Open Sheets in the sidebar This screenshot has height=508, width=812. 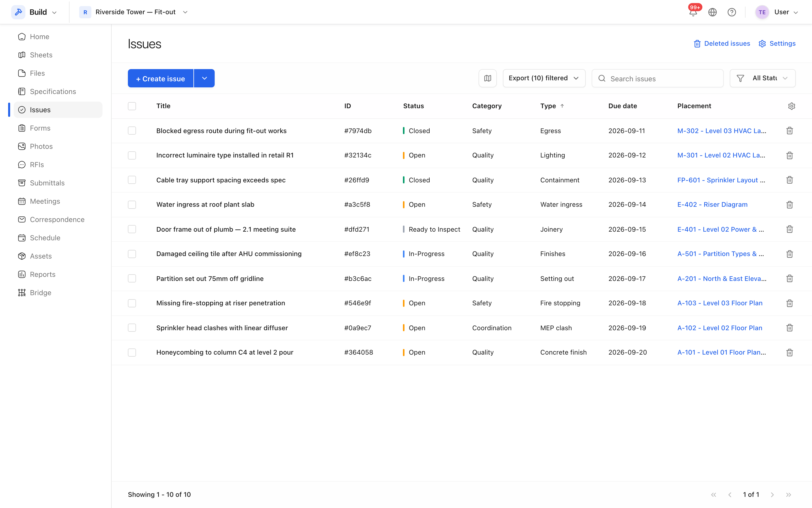58,55
